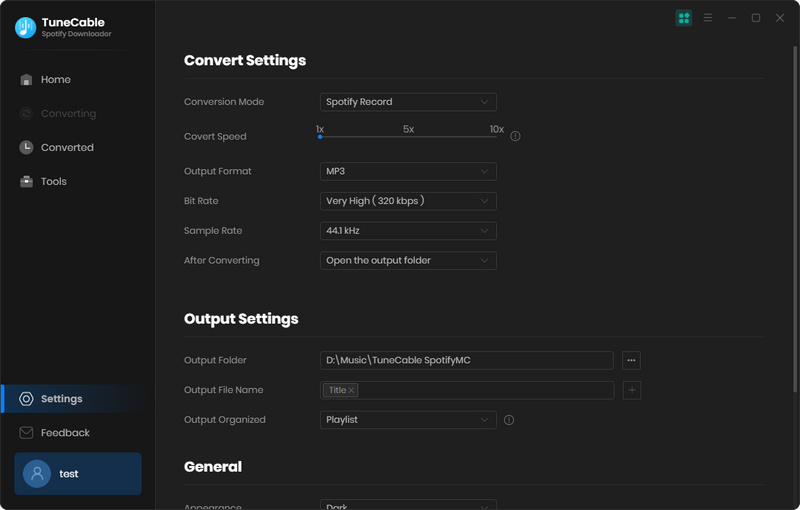
Task: Browse output folder with ellipsis button
Action: [x=632, y=361]
